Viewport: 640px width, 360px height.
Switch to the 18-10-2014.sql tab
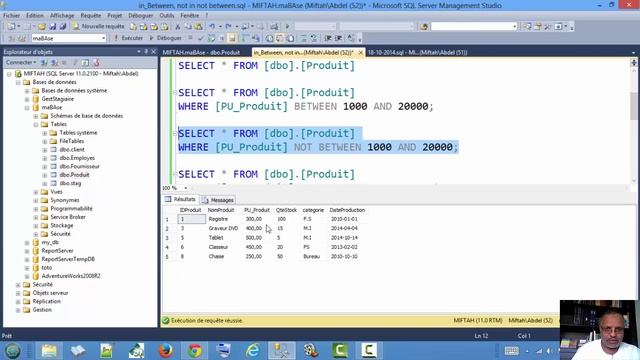(418, 53)
